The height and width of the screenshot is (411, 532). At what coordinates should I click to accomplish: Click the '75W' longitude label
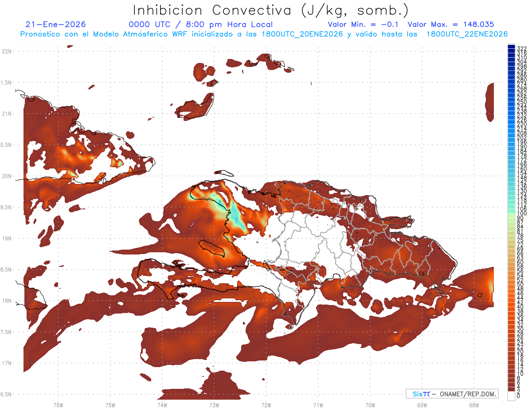click(110, 405)
